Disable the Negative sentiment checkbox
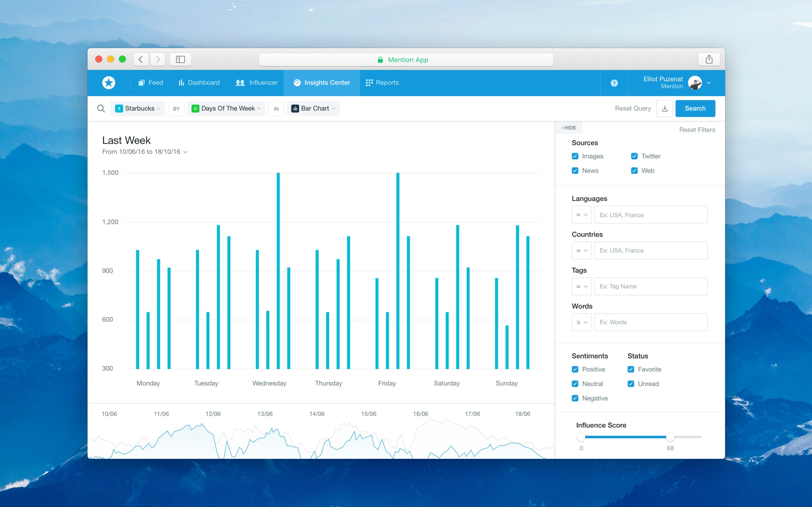This screenshot has width=812, height=507. point(575,398)
